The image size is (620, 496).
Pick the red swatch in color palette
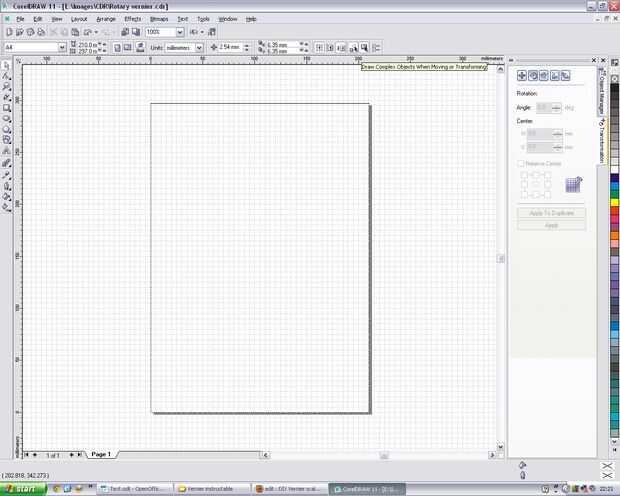click(614, 211)
